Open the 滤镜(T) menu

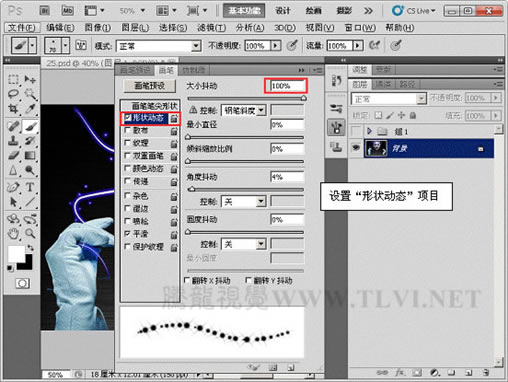point(212,28)
